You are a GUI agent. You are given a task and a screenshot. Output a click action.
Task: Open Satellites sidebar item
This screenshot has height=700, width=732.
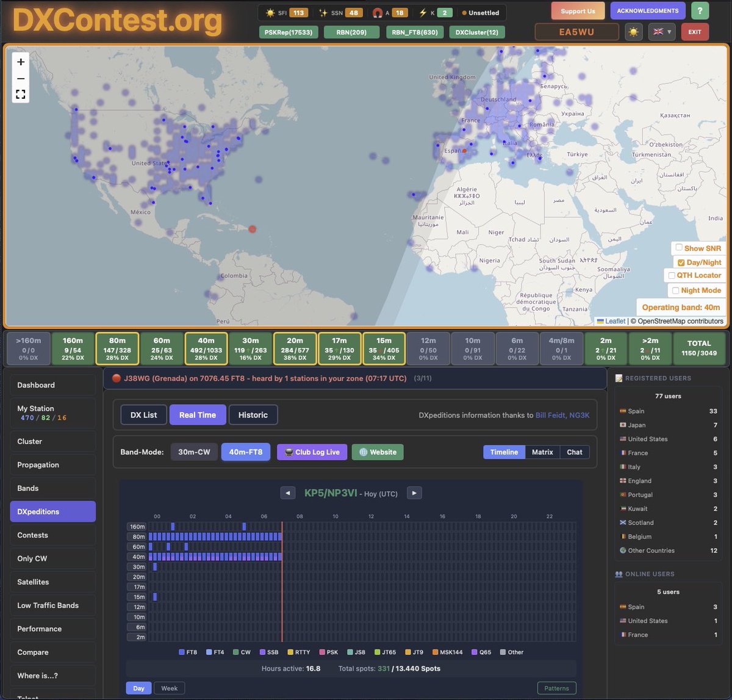point(52,582)
